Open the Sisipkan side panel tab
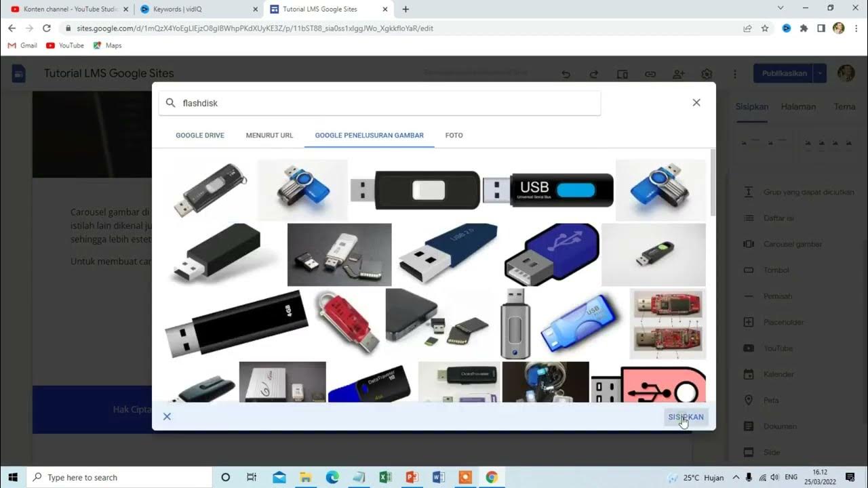Image resolution: width=868 pixels, height=488 pixels. click(x=752, y=107)
